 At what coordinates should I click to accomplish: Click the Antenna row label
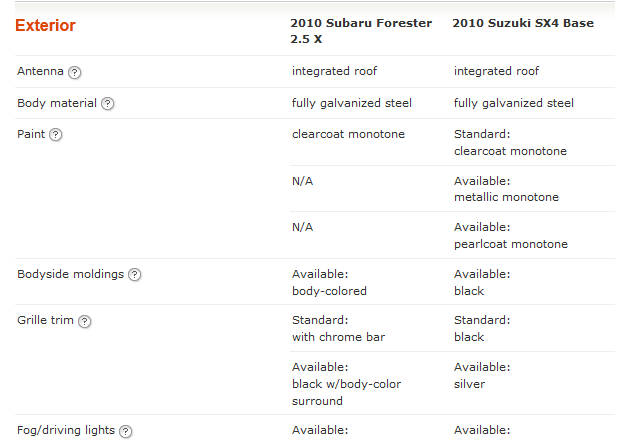point(40,72)
